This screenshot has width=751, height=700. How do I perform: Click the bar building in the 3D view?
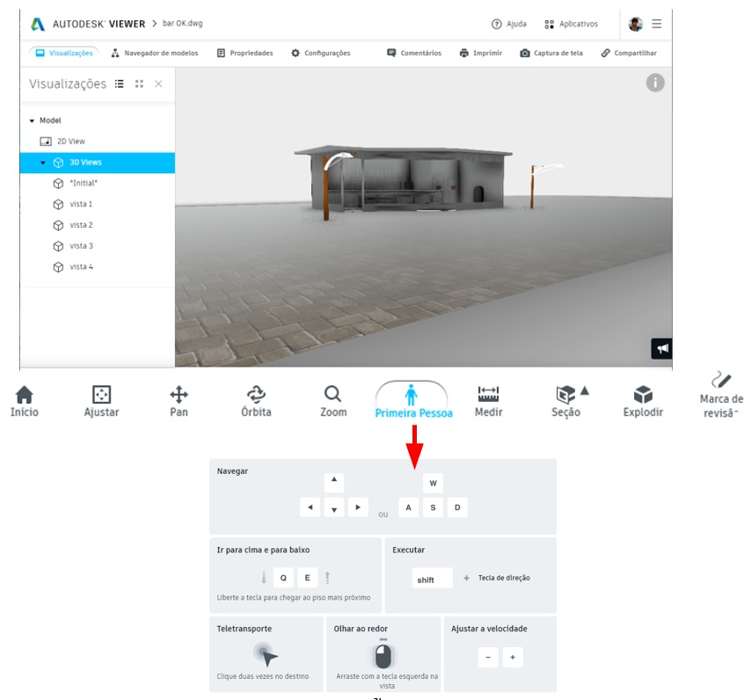[x=404, y=179]
